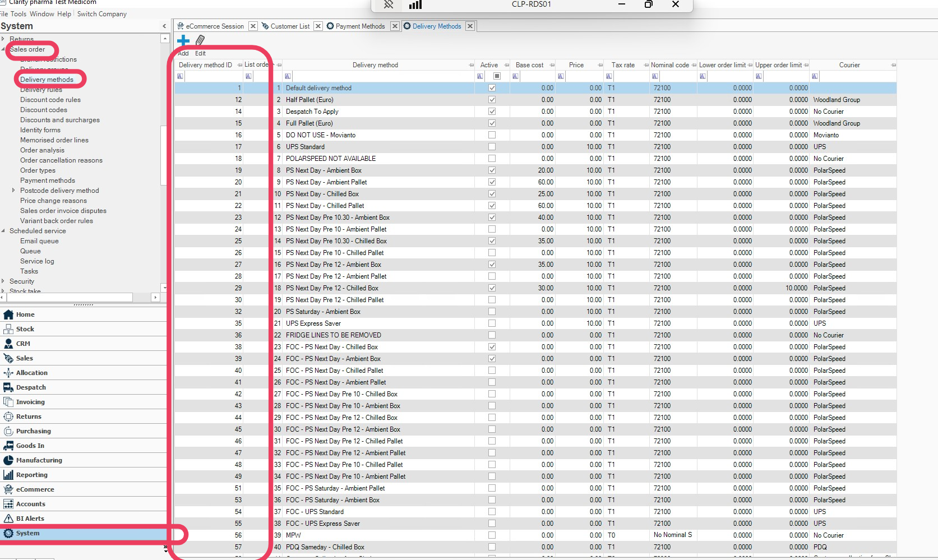Open the Accounts calculator icon
This screenshot has width=938, height=560.
(8, 504)
